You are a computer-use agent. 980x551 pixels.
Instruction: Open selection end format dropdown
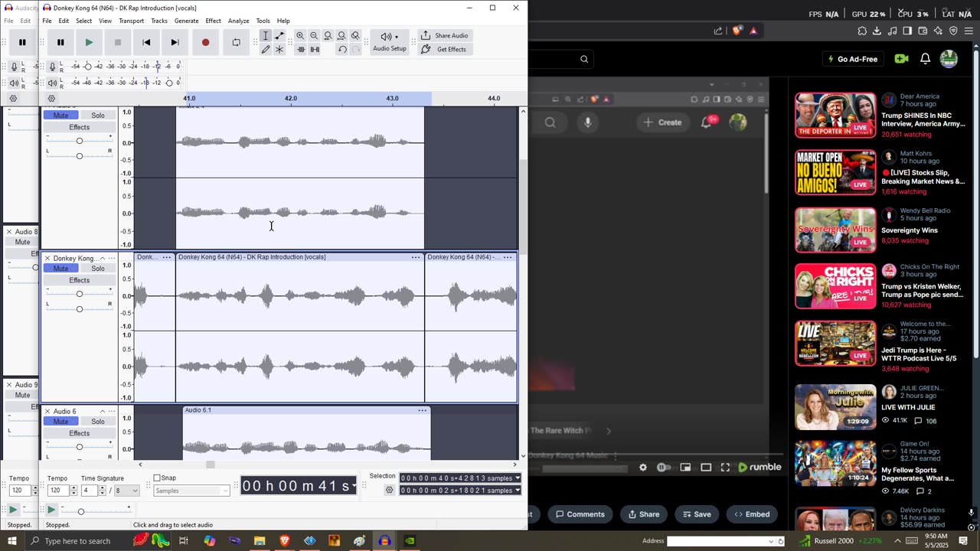(x=518, y=491)
